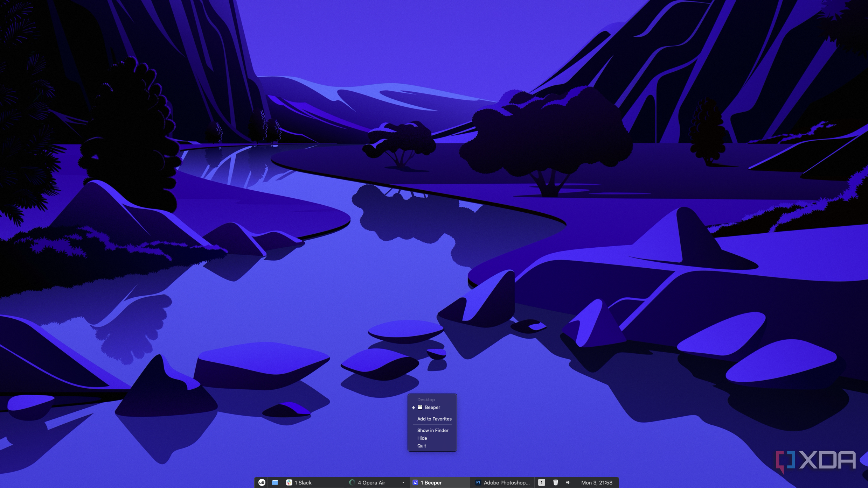Click the numbered badge showing 1

[542, 482]
